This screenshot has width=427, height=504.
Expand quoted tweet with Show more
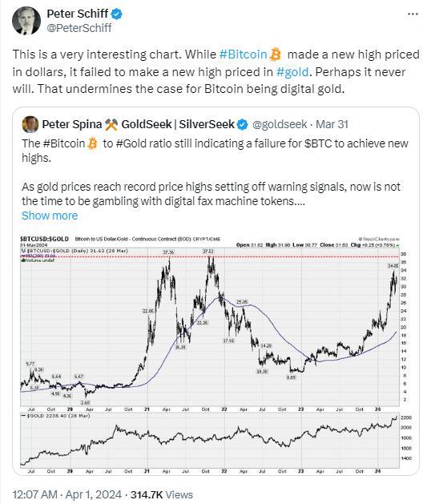pos(50,216)
